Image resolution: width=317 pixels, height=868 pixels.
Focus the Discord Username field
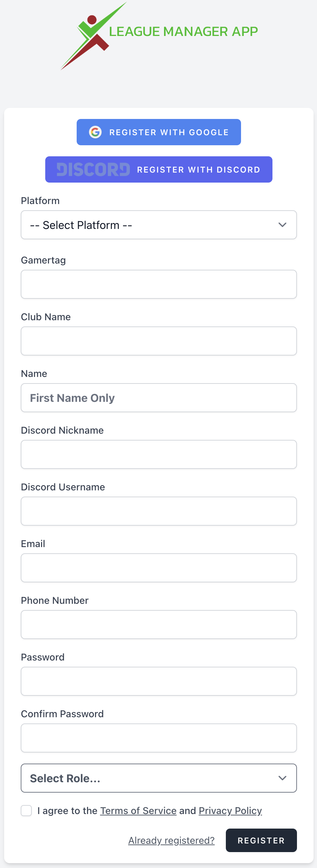coord(159,511)
